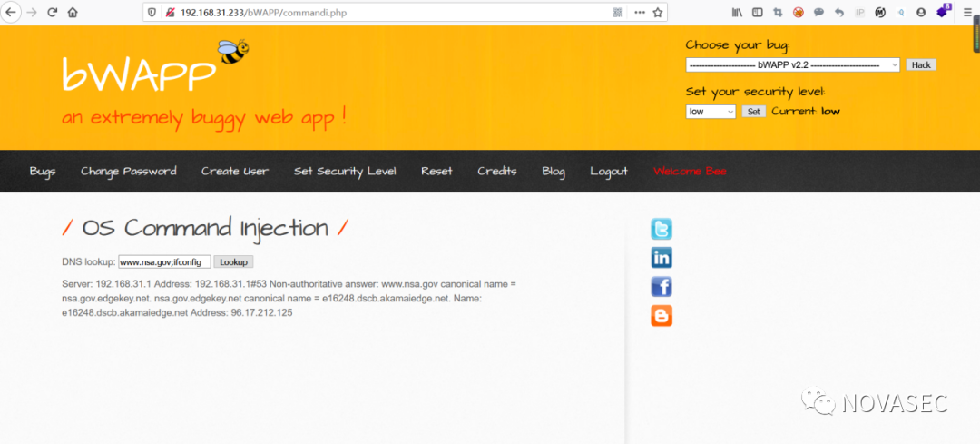Click the Hack button

pos(921,64)
